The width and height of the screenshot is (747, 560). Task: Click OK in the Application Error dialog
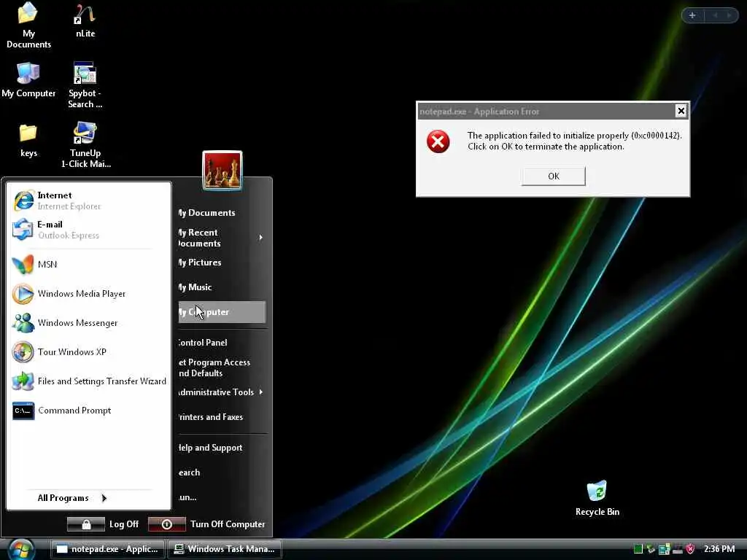tap(553, 176)
